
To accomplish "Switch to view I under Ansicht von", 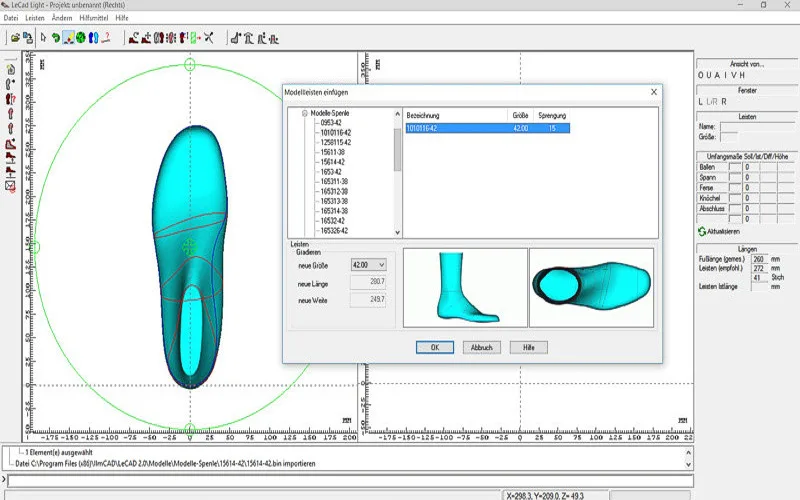I will tap(726, 76).
